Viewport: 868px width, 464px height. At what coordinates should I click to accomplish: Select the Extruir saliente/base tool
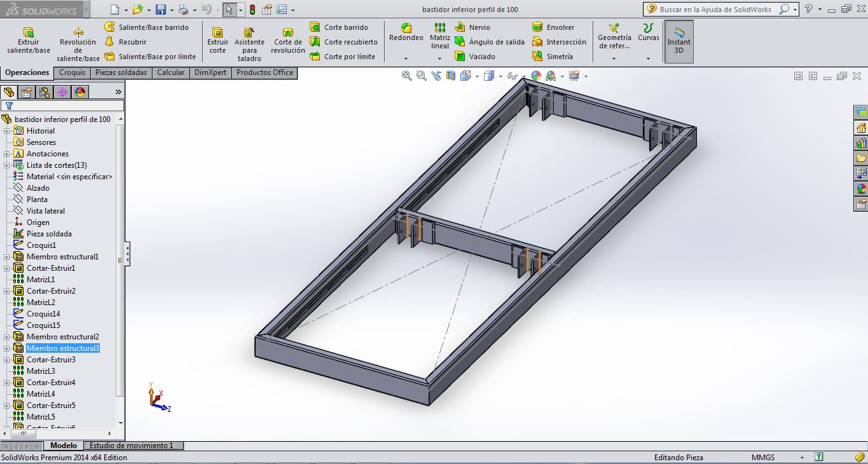tap(29, 41)
